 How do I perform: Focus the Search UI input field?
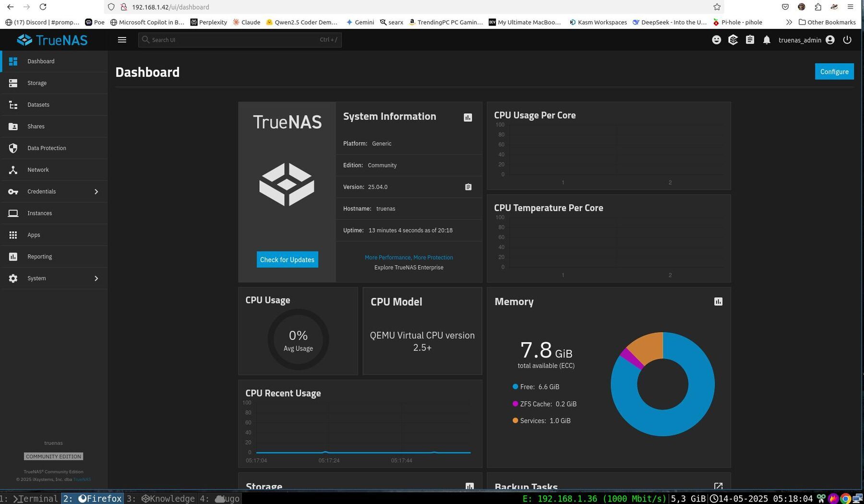pos(235,40)
